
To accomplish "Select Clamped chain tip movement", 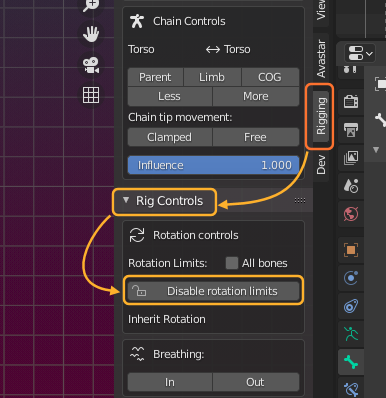I will click(170, 137).
